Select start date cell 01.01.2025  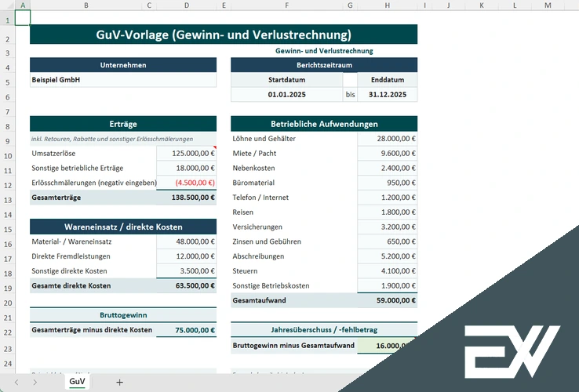click(286, 95)
